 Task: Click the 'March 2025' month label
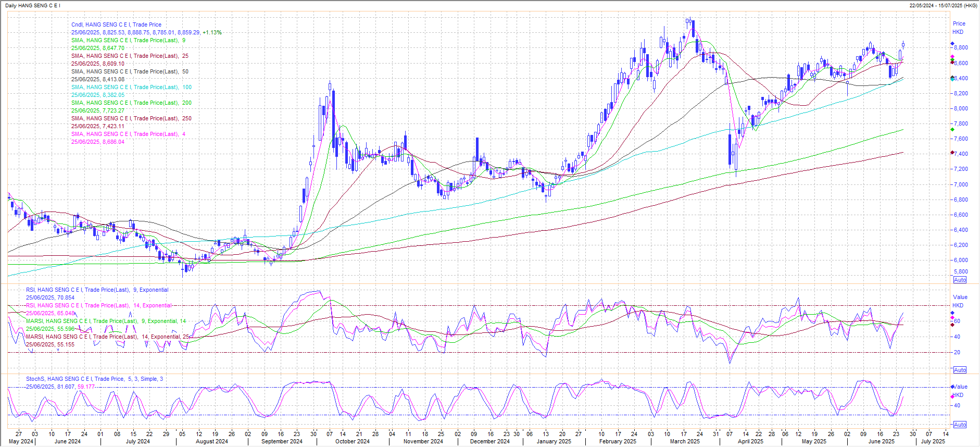coord(685,441)
